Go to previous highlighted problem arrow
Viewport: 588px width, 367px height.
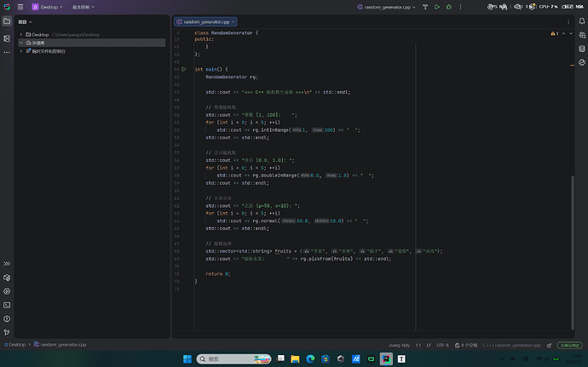563,33
